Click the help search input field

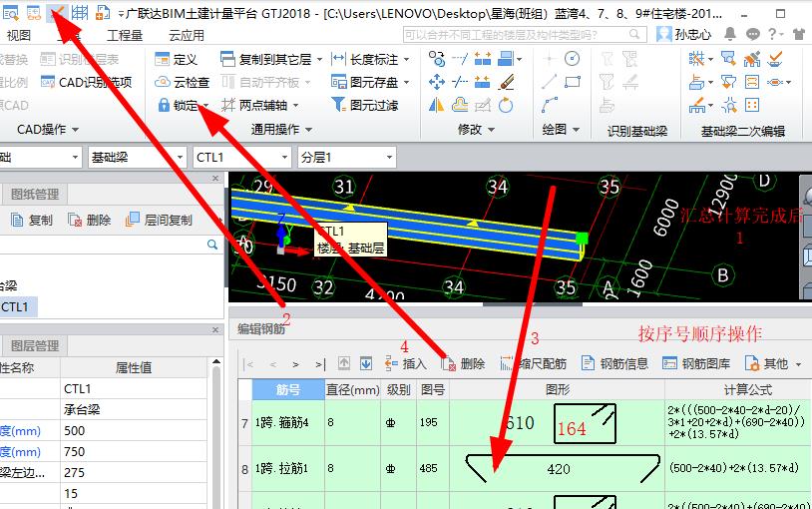525,35
